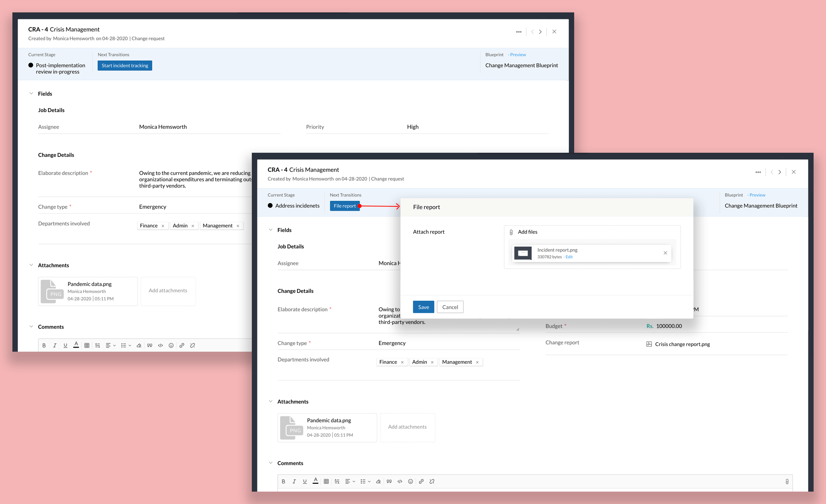Collapse Attachments section in front window
Viewport: 826px width, 504px height.
click(271, 401)
